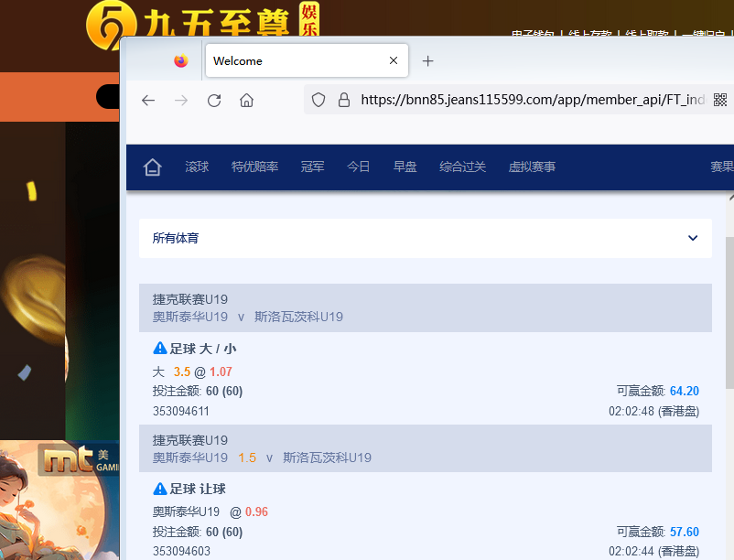Open a new tab with plus button
The width and height of the screenshot is (734, 560).
pos(427,61)
